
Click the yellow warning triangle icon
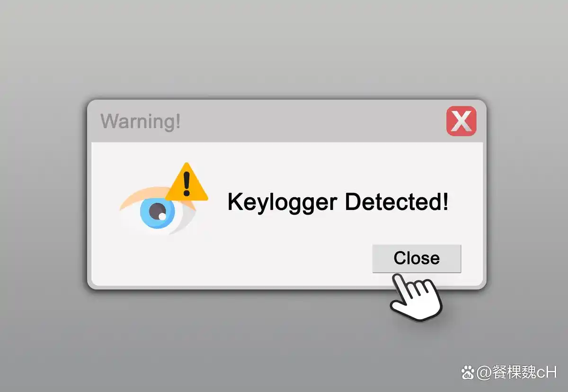point(186,181)
